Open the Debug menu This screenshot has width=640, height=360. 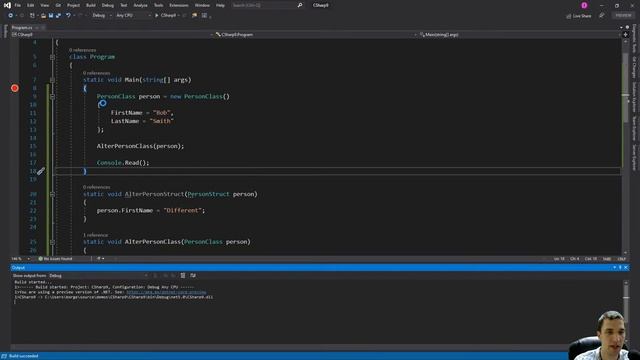click(x=108, y=5)
